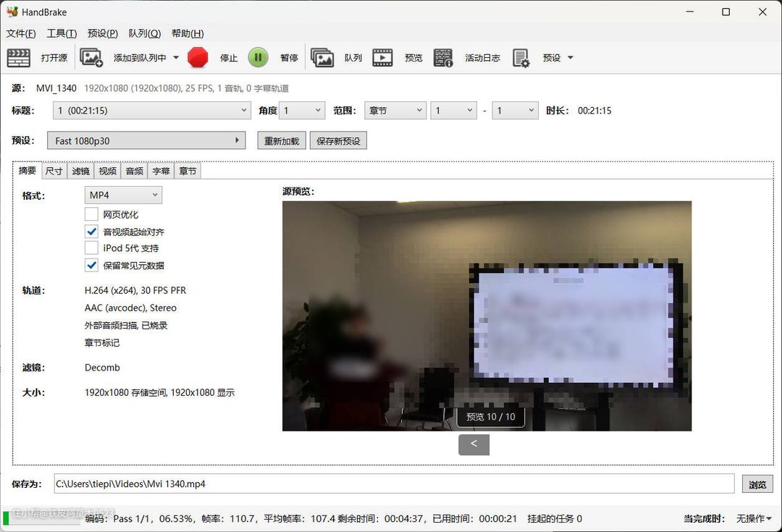
Task: Expand the 章节 range type dropdown
Action: click(x=395, y=111)
